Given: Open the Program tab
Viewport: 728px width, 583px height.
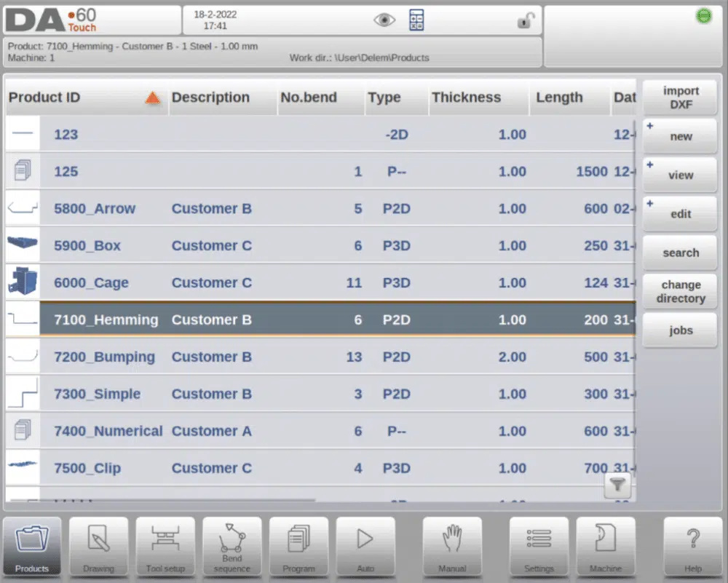Looking at the screenshot, I should [x=298, y=547].
